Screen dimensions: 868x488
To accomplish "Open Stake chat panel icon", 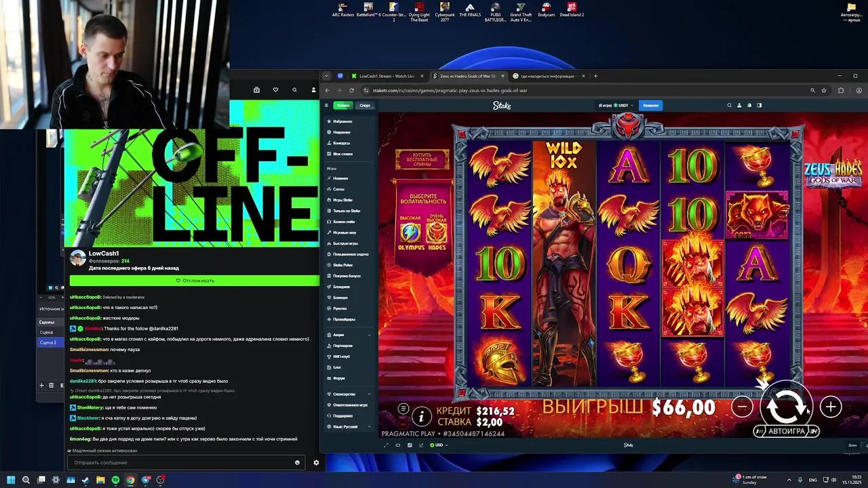I will (x=759, y=105).
